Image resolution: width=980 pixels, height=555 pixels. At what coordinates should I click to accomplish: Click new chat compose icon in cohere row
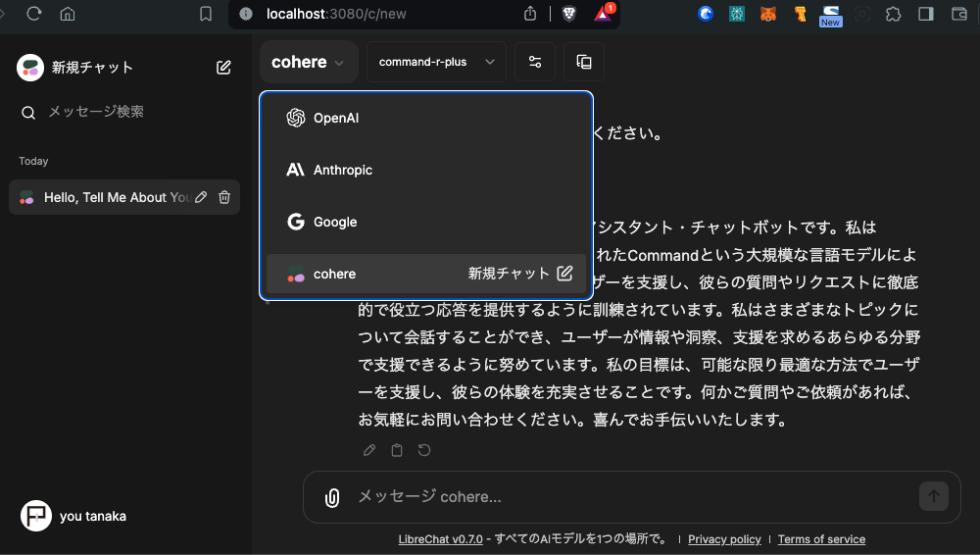click(564, 274)
